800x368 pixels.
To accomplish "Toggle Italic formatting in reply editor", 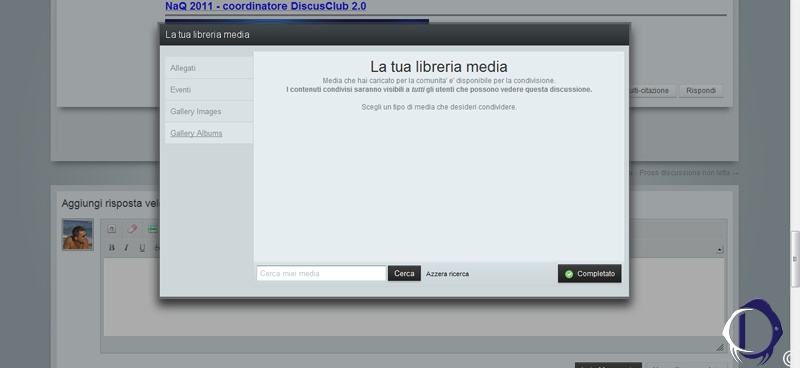I will click(127, 248).
